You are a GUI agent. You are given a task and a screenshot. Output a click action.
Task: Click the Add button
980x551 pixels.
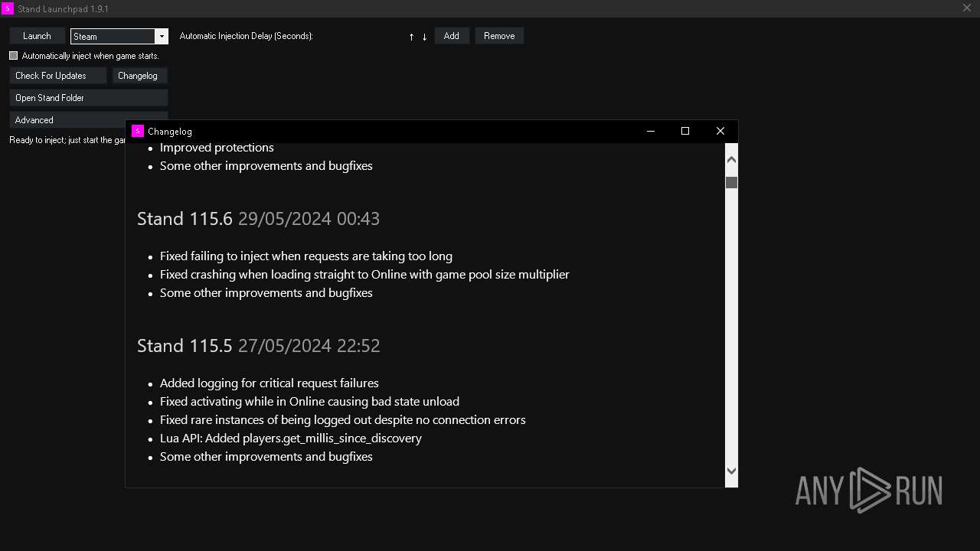pyautogui.click(x=452, y=36)
